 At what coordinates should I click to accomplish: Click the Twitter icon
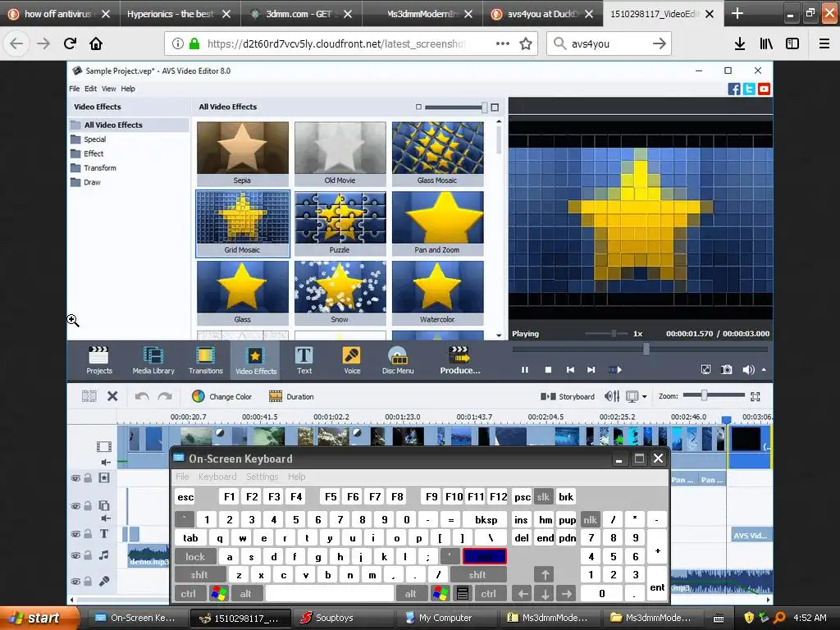(749, 89)
